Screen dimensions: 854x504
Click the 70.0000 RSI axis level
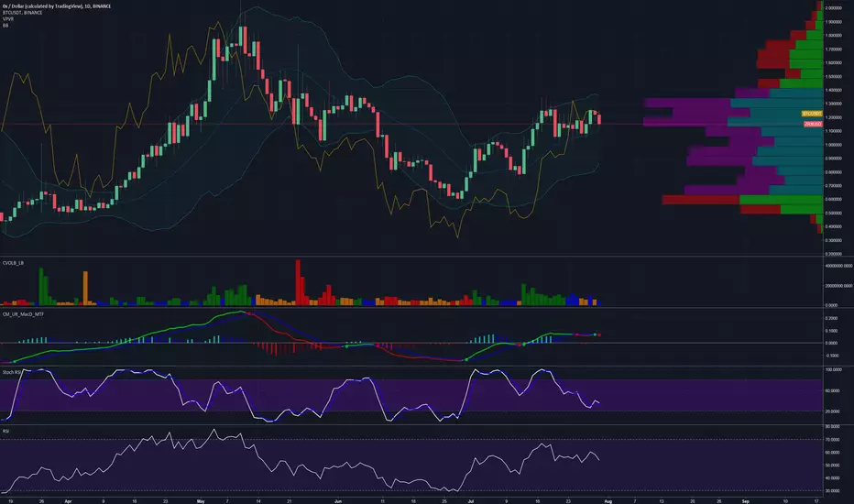[x=832, y=439]
